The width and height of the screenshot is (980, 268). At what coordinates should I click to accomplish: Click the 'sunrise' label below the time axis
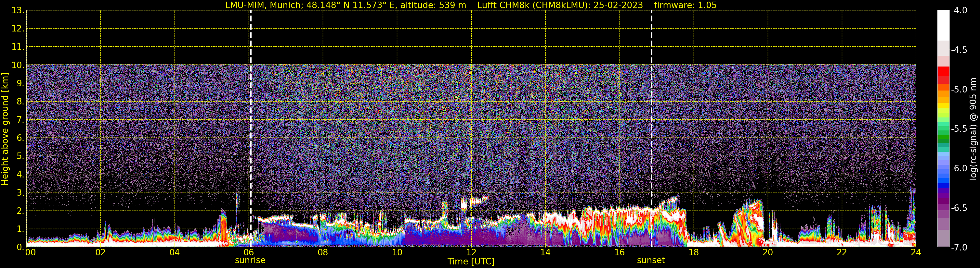[x=250, y=261]
